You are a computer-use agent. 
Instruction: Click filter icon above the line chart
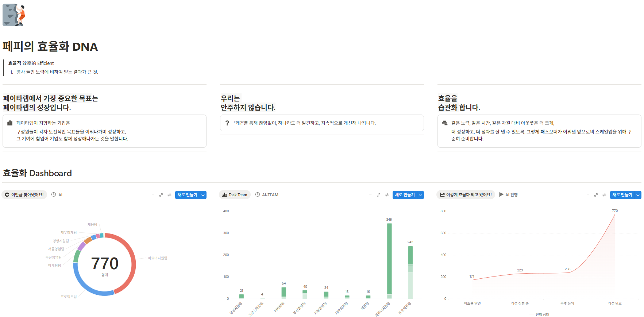[x=588, y=195]
